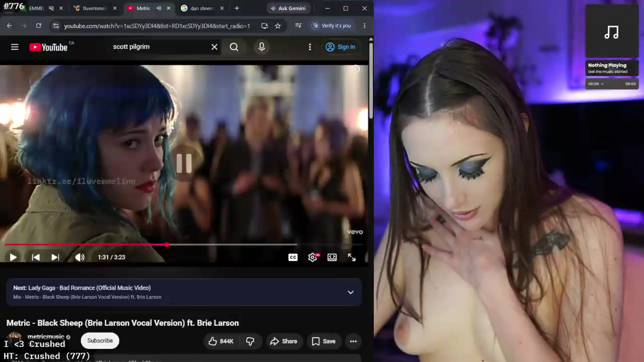Play the video with play button
The image size is (644, 362).
[x=13, y=257]
